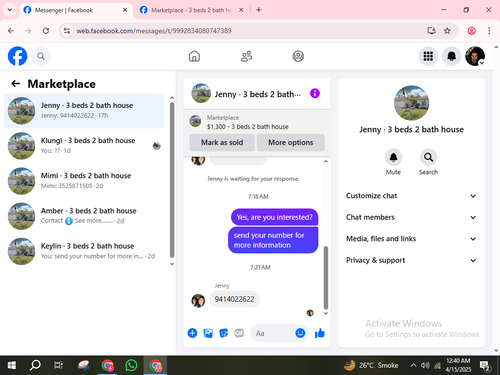Click 'send your number for more information' message

coord(273,240)
